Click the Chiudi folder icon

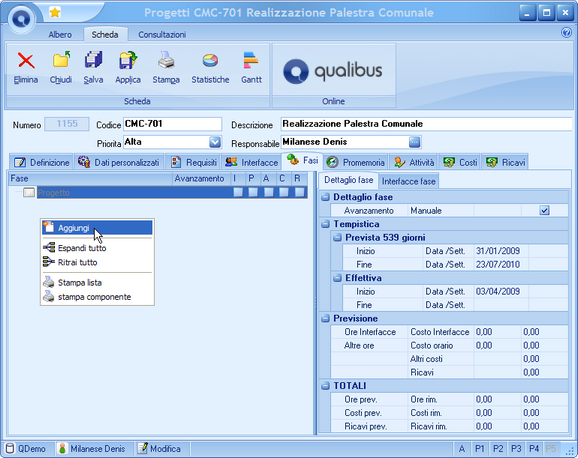[61, 60]
